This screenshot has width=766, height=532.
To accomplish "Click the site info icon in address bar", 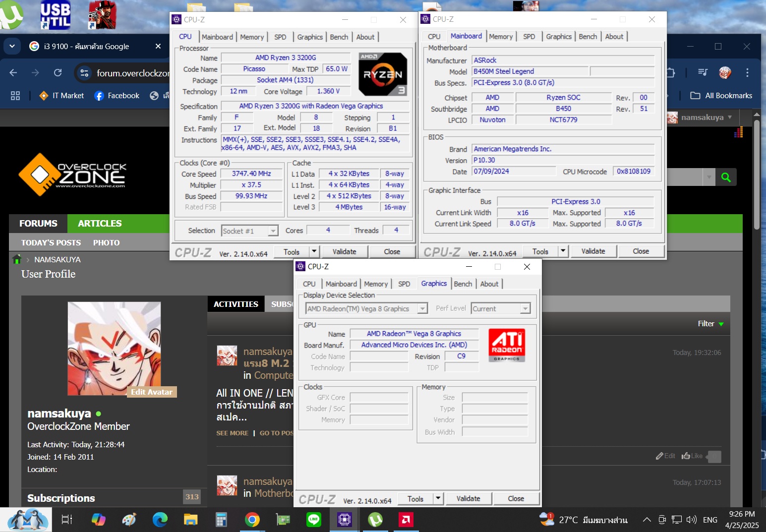I will (x=84, y=73).
